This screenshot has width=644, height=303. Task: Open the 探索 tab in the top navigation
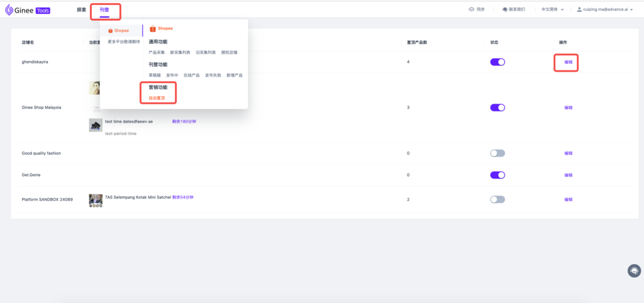pos(81,10)
